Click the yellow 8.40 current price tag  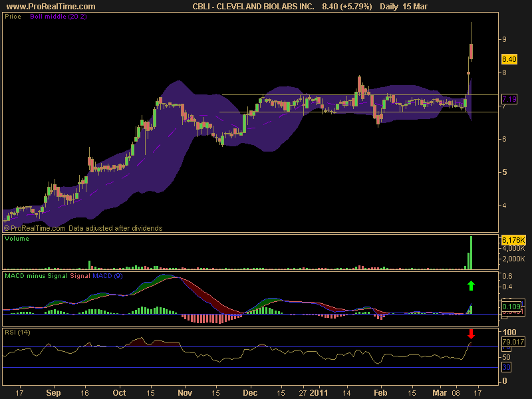(x=509, y=59)
